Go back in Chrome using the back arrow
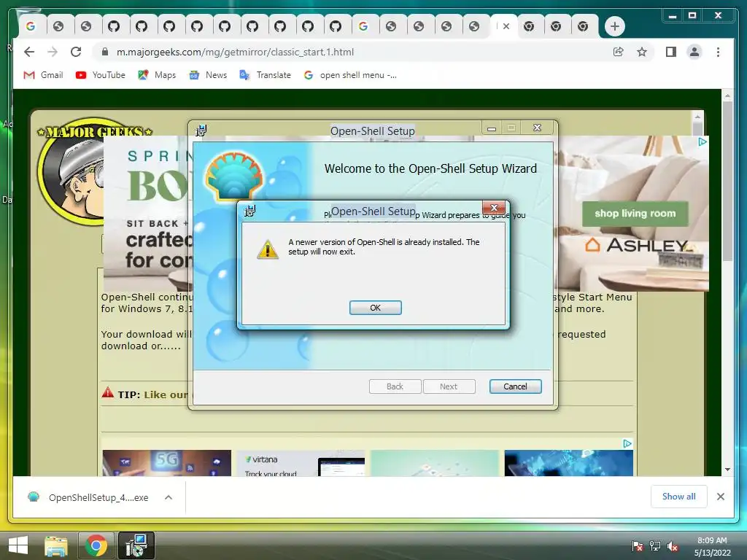This screenshot has width=747, height=560. tap(29, 52)
